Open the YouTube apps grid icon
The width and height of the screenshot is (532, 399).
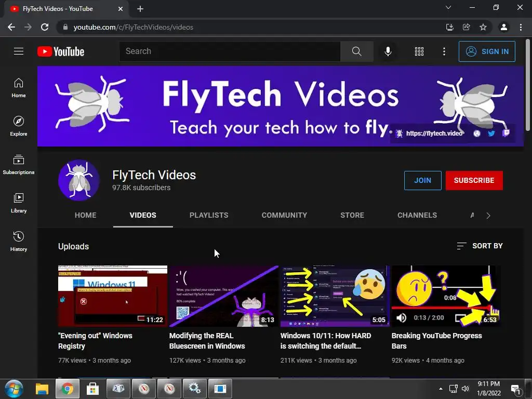tap(419, 51)
